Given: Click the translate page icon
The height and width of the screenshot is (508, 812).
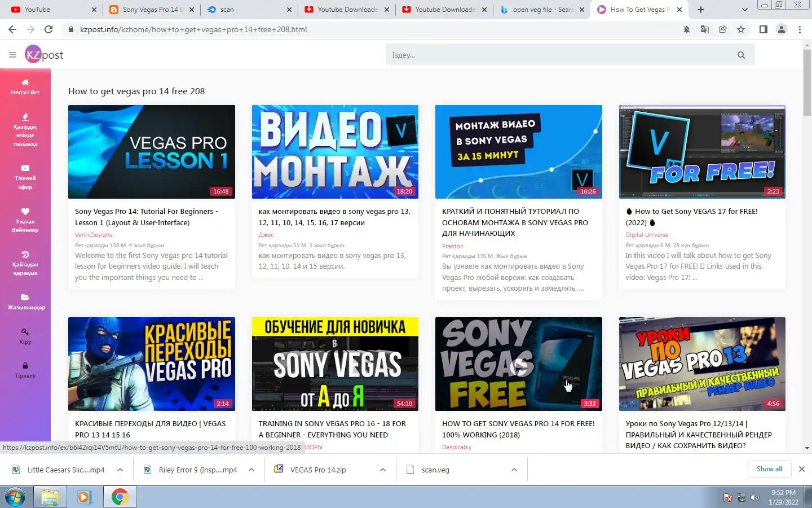Looking at the screenshot, I should point(705,29).
